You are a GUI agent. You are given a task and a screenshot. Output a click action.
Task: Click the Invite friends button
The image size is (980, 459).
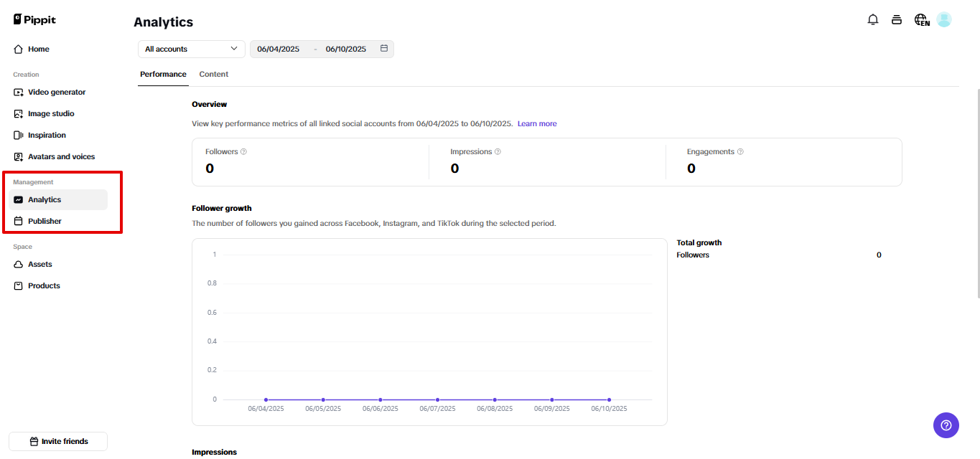[57, 441]
